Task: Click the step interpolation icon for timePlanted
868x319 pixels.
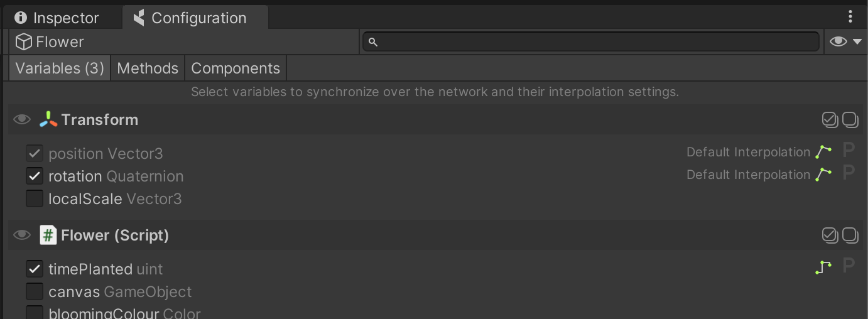Action: tap(823, 268)
